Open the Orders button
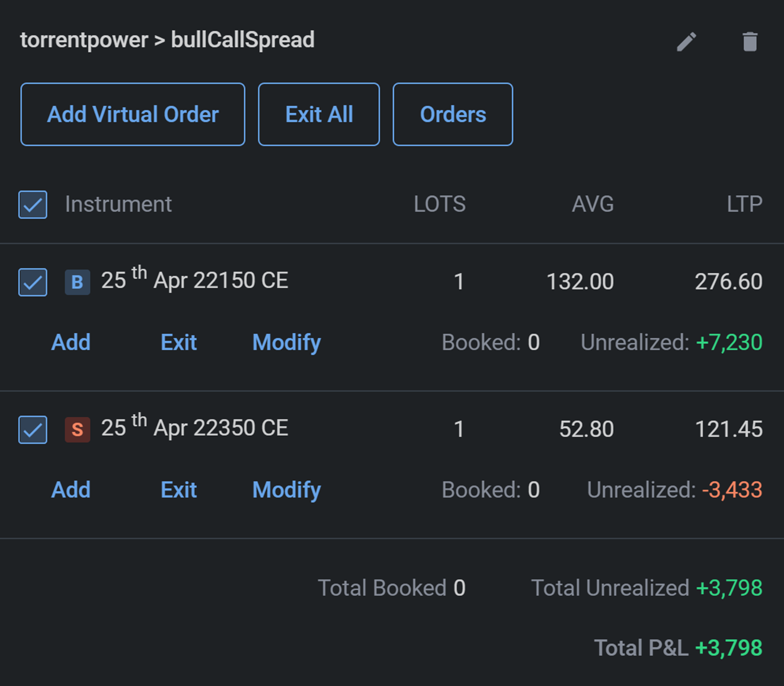The image size is (784, 686). click(x=453, y=114)
